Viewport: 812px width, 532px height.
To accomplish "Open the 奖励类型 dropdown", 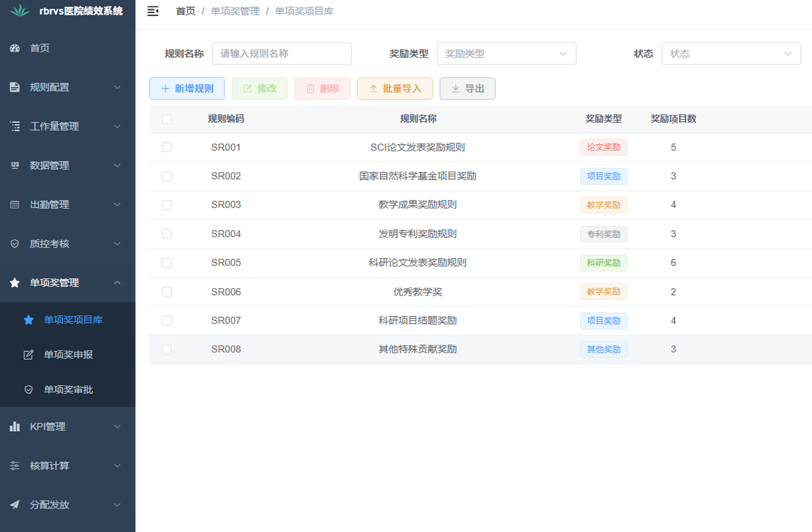I will tap(506, 53).
